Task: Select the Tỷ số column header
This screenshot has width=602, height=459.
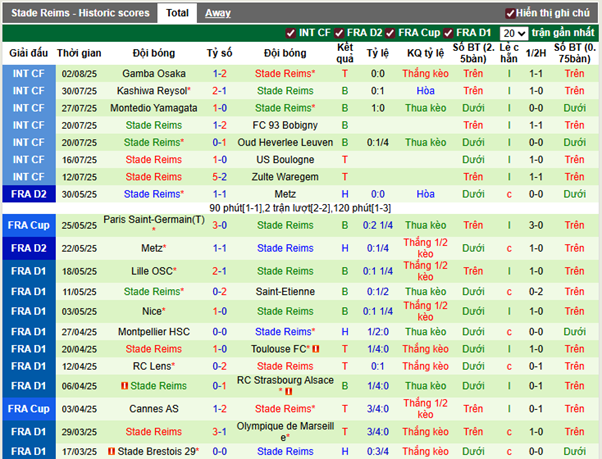Action: (x=219, y=53)
